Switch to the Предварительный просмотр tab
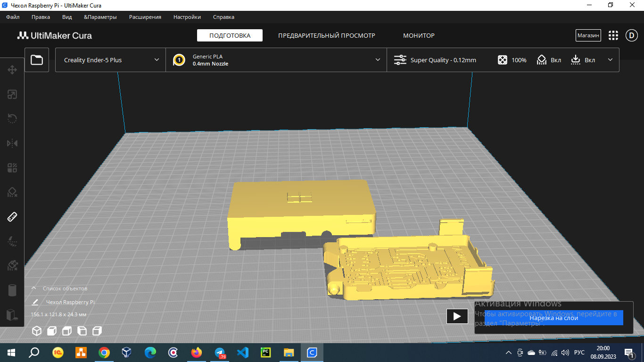The height and width of the screenshot is (362, 644). click(x=326, y=35)
